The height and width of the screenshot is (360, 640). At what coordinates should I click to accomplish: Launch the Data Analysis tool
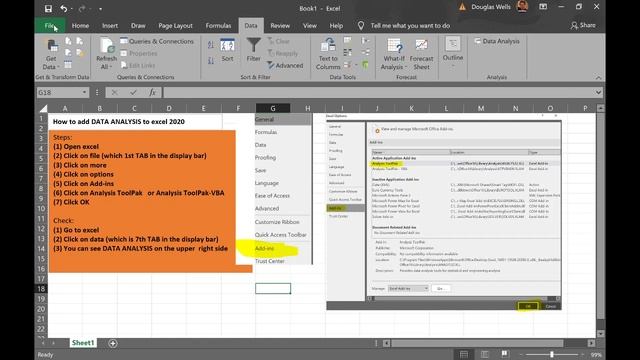(x=497, y=41)
